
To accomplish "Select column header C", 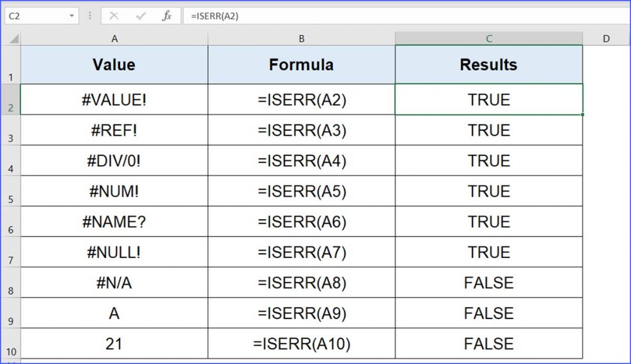I will coord(489,38).
